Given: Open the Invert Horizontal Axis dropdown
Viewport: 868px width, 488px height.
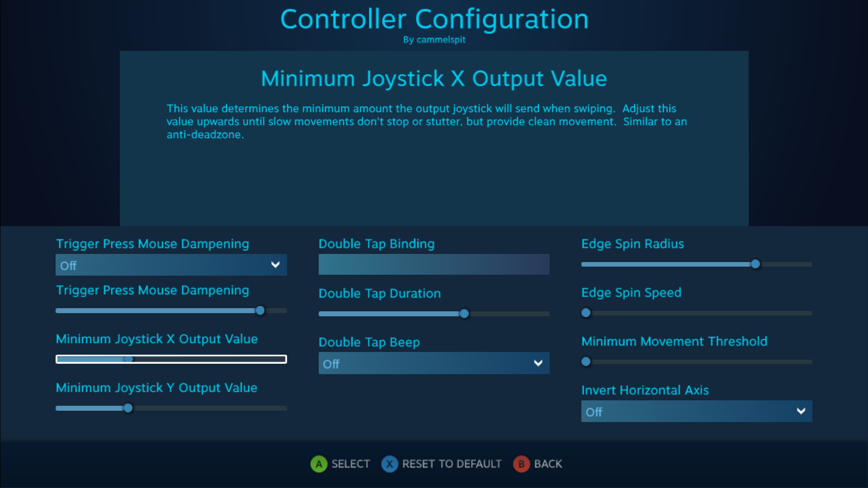Looking at the screenshot, I should 696,412.
